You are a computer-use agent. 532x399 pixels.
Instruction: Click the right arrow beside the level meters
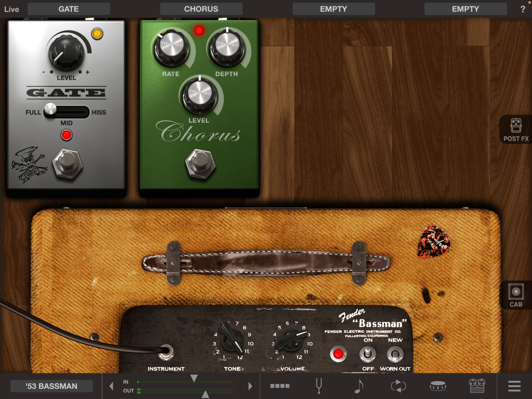tap(250, 386)
